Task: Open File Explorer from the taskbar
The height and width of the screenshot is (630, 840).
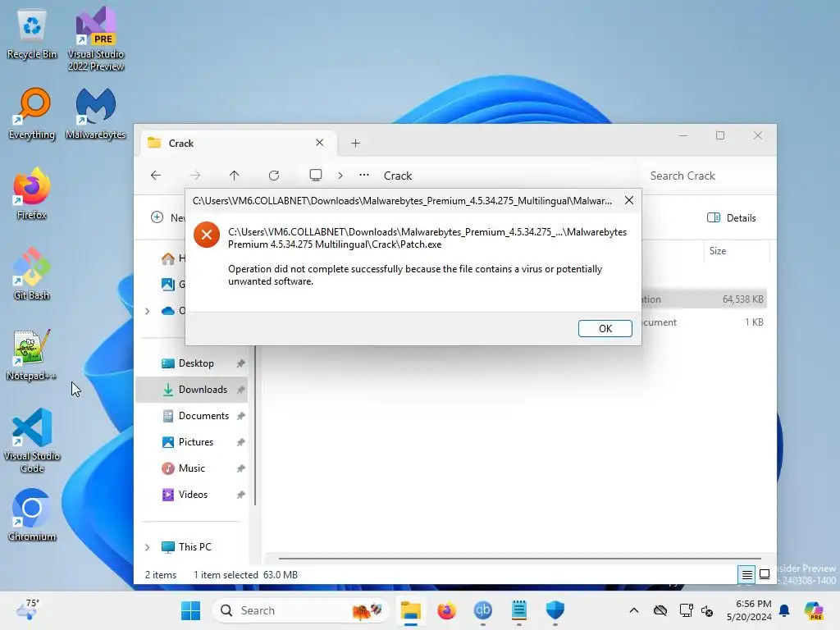Action: pos(411,610)
